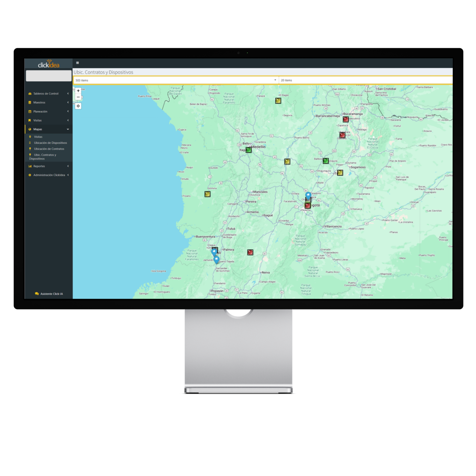
Task: Toggle the hamburger menu to collapse sidebar
Action: tap(77, 62)
